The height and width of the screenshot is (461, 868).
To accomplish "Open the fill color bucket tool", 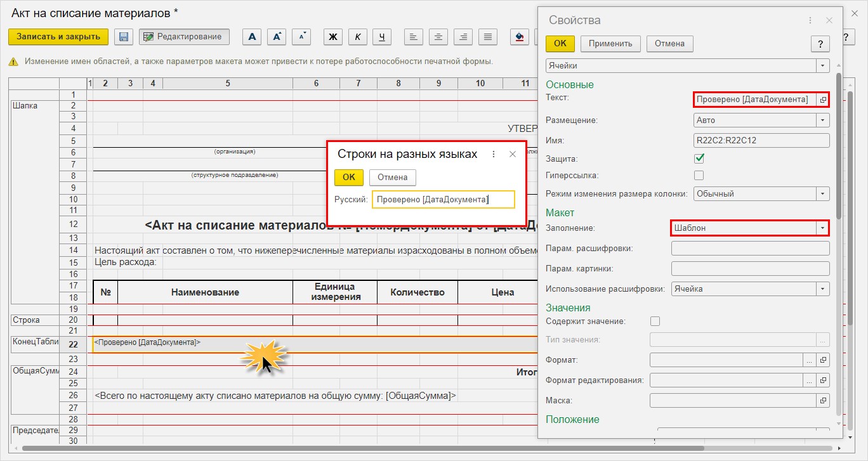I will coord(520,37).
